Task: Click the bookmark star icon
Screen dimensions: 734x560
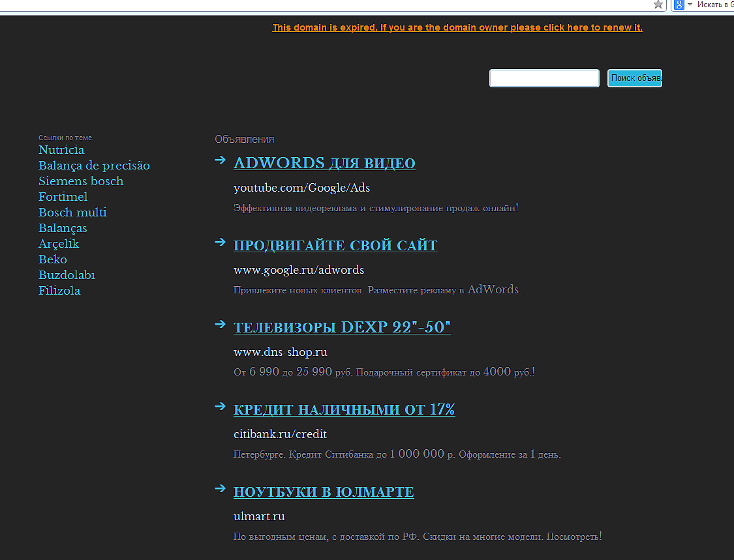Action: pyautogui.click(x=658, y=5)
